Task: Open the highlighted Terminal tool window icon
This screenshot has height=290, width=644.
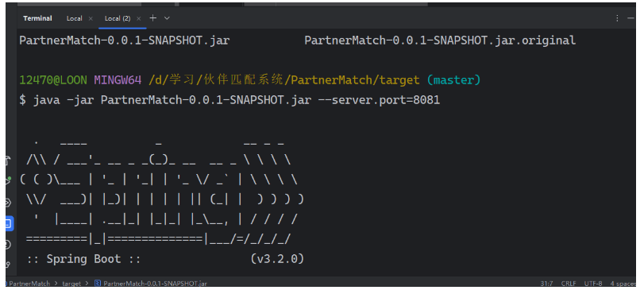Action: (9, 224)
